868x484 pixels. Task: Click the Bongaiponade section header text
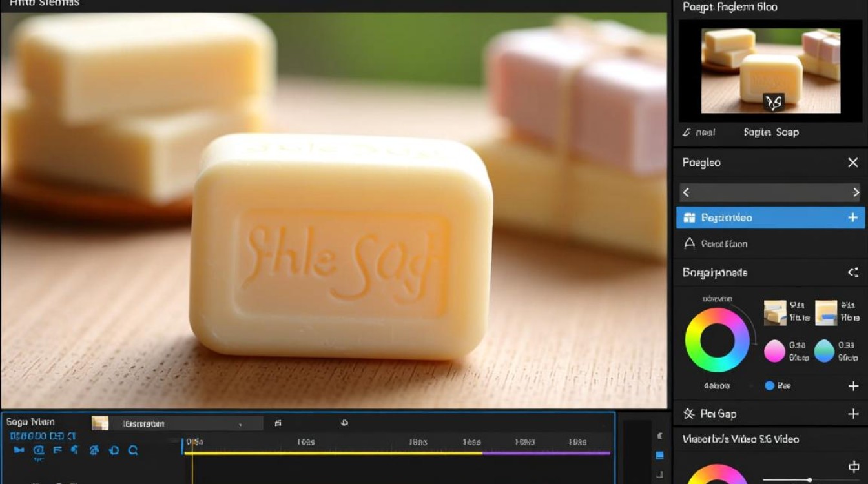point(715,273)
